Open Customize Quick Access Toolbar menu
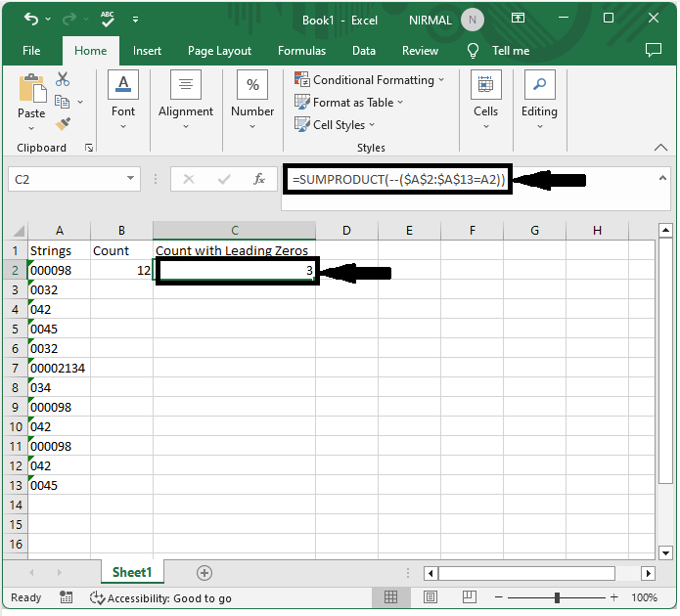 (135, 20)
